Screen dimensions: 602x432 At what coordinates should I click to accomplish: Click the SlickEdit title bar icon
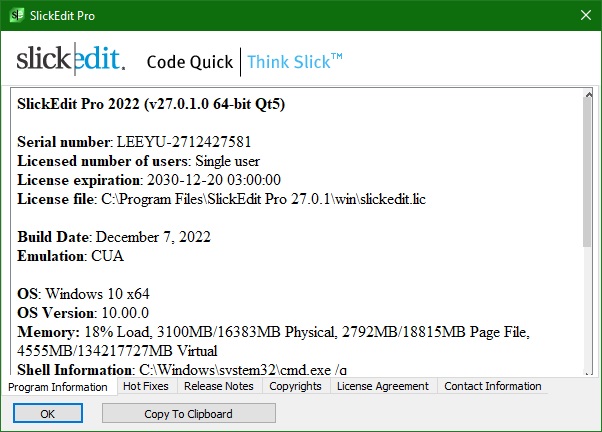[16, 15]
